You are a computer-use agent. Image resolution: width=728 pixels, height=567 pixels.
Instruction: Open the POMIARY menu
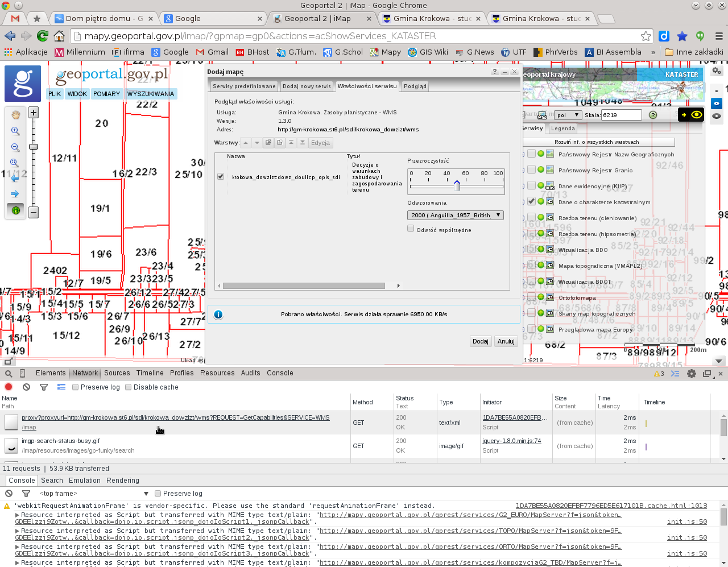[x=107, y=94]
